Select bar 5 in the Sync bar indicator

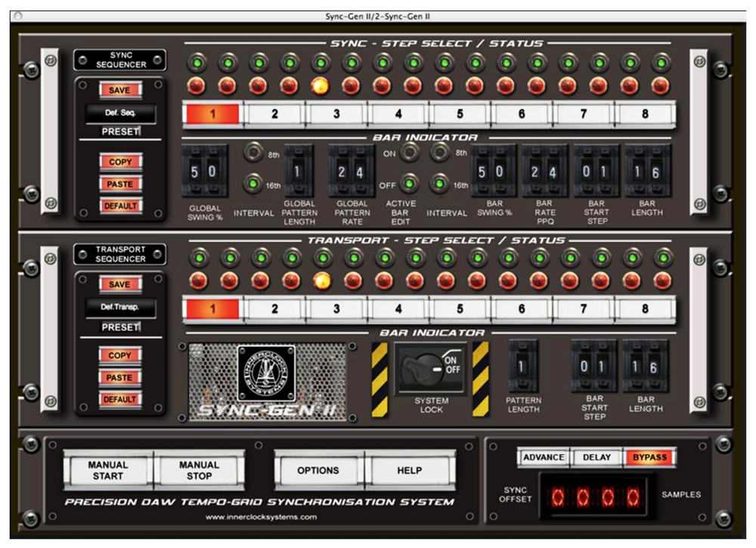coord(460,114)
